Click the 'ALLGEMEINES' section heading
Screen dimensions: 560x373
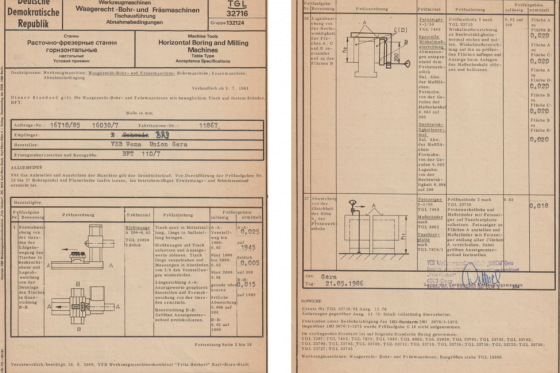pos(26,167)
